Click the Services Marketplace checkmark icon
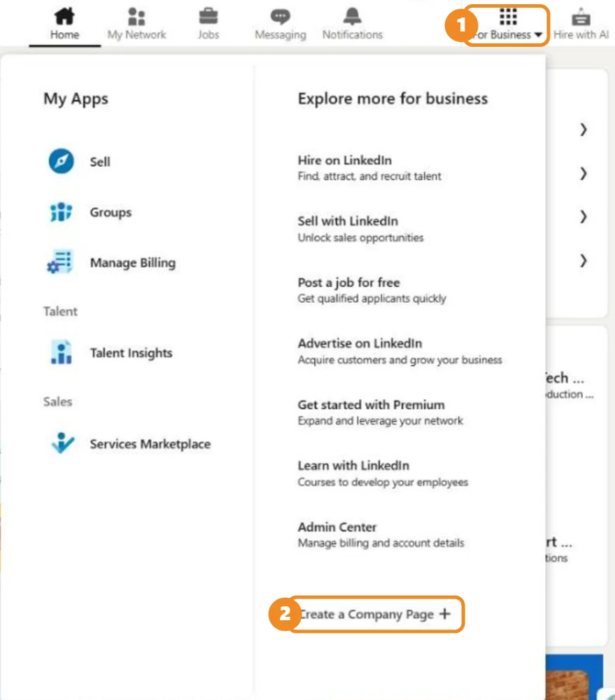615x700 pixels. (x=62, y=443)
